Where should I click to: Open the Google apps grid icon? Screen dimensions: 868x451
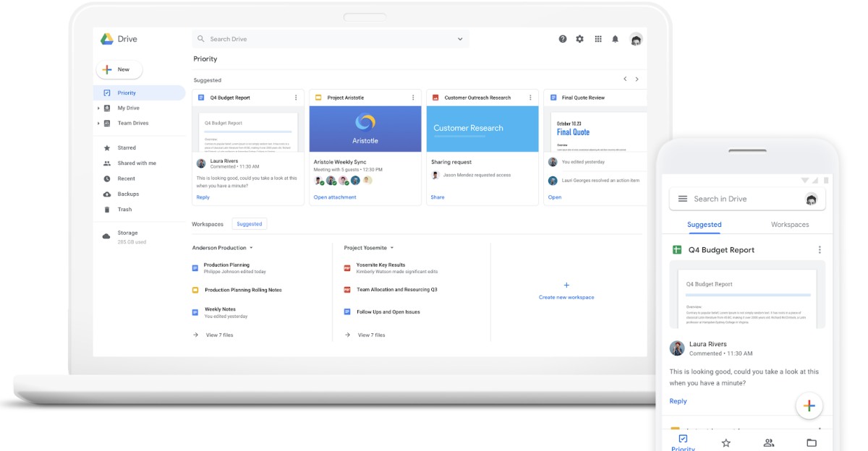[x=598, y=39]
